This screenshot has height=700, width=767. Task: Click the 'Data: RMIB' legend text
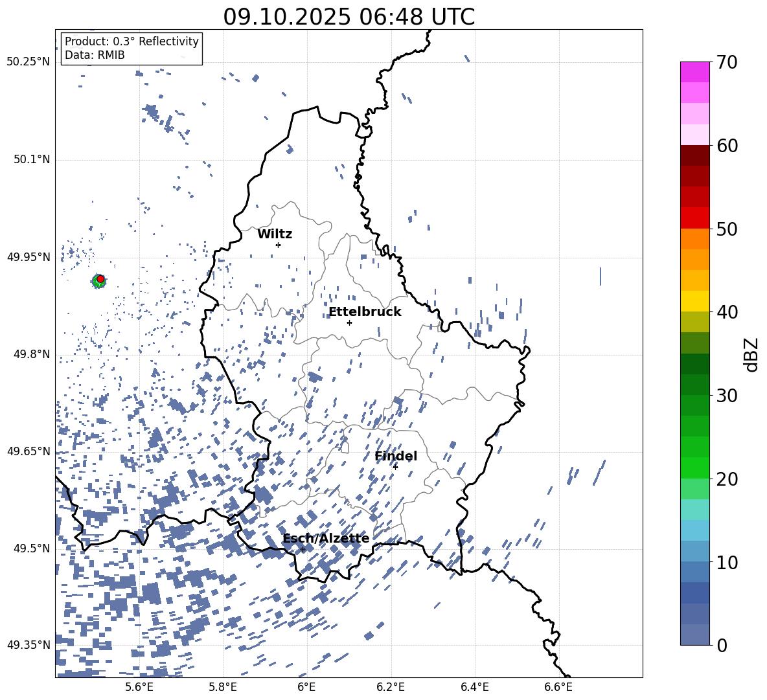click(95, 55)
